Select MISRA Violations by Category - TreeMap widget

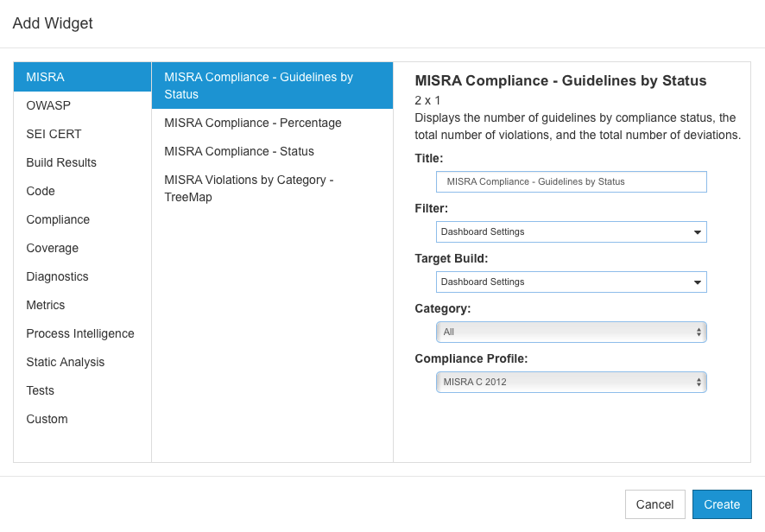(272, 188)
